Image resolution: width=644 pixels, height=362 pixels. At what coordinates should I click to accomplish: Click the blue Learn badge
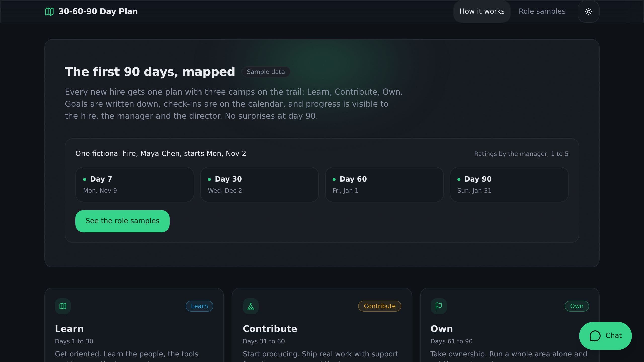[x=199, y=306]
